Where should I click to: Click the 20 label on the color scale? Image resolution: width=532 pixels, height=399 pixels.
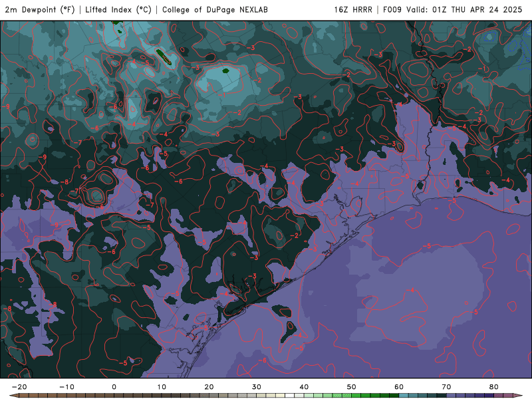[209, 387]
